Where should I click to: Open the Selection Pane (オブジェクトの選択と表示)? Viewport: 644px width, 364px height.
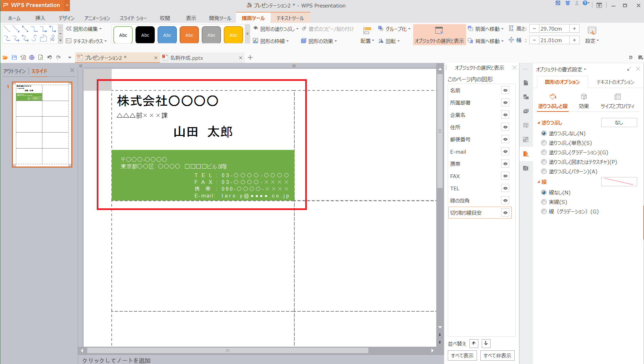(439, 35)
